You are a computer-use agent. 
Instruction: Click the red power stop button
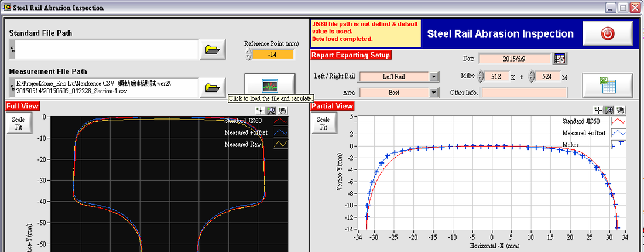[608, 34]
